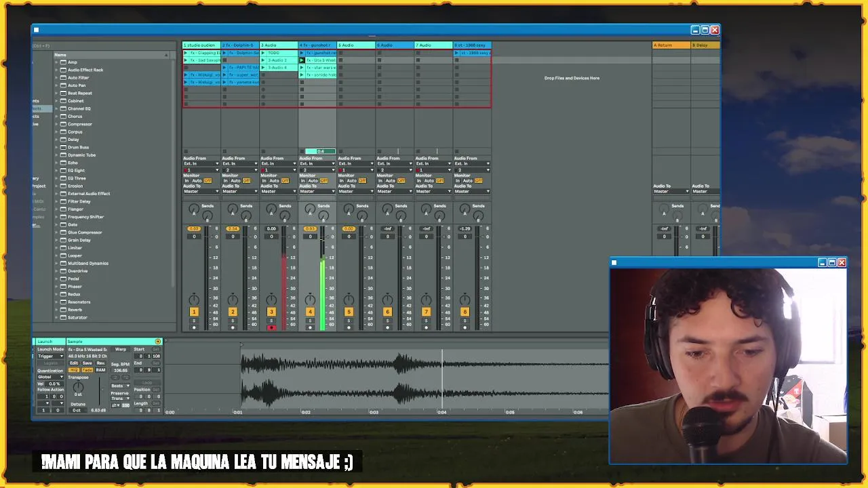Open the Beats warp mode dropdown
This screenshot has width=868, height=488.
click(121, 386)
